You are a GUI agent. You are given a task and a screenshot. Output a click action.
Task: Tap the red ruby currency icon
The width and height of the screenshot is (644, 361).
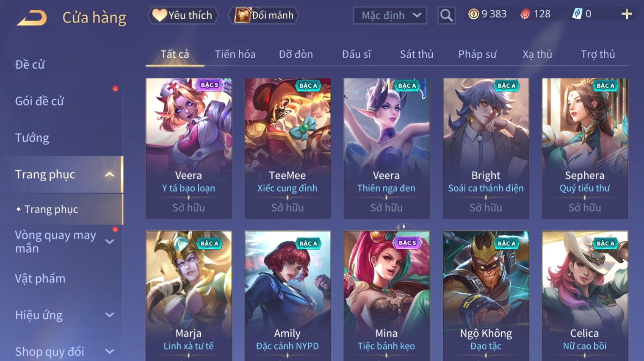(x=525, y=14)
